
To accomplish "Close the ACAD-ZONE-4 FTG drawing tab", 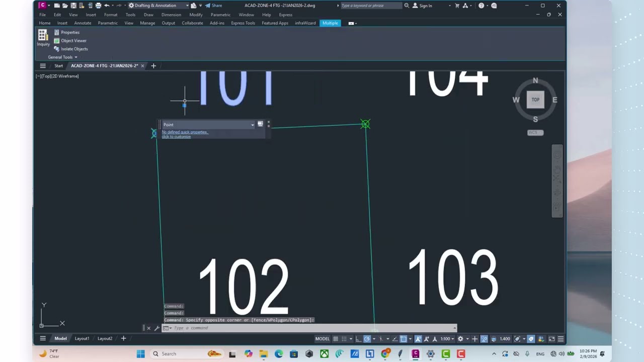I will point(142,66).
